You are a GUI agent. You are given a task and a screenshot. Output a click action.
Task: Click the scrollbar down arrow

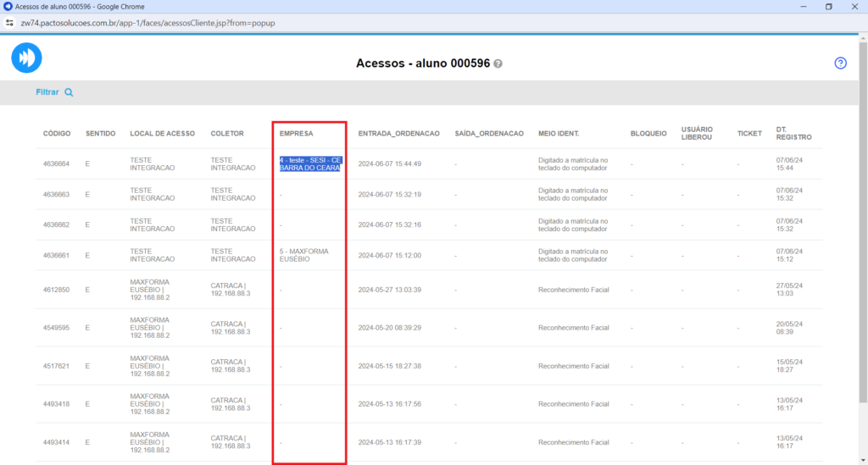[x=862, y=459]
